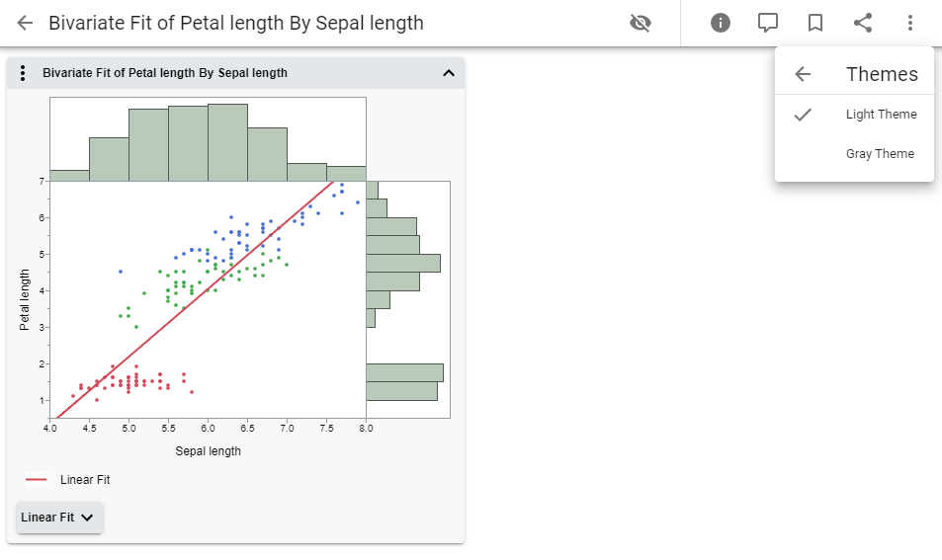The image size is (942, 560).
Task: Open the info icon in the top bar
Action: tap(721, 23)
